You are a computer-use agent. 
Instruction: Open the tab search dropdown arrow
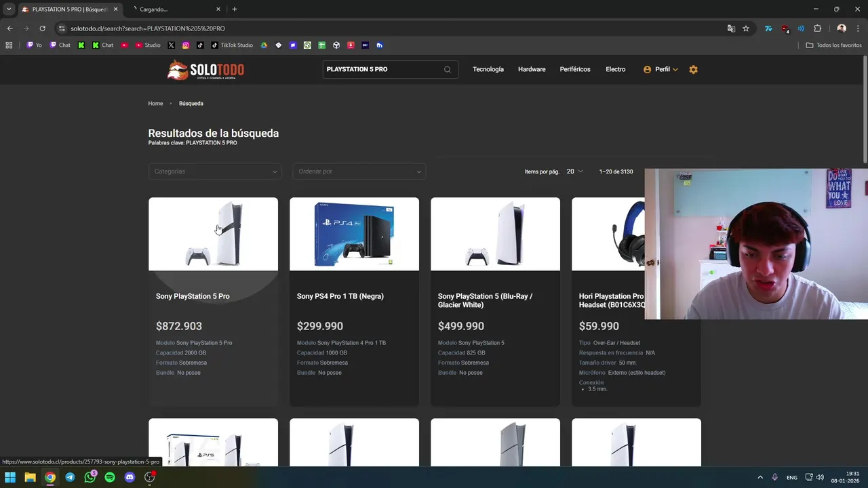(x=9, y=9)
